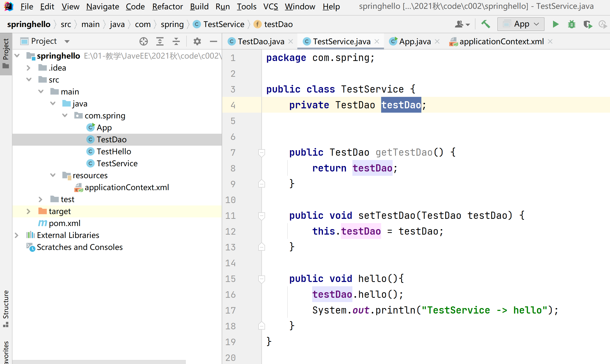Toggle the Structure tool window
This screenshot has width=610, height=364.
tap(6, 308)
